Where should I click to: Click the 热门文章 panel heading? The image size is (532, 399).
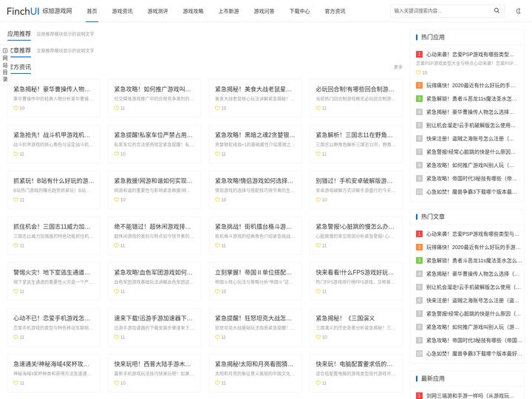coord(433,216)
